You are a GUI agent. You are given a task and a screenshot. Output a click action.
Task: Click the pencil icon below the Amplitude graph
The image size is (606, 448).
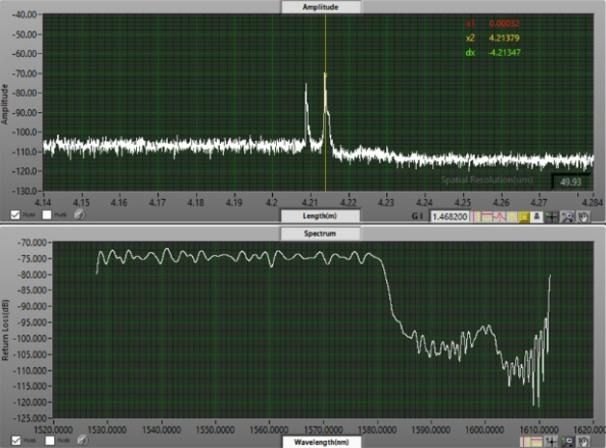78,214
